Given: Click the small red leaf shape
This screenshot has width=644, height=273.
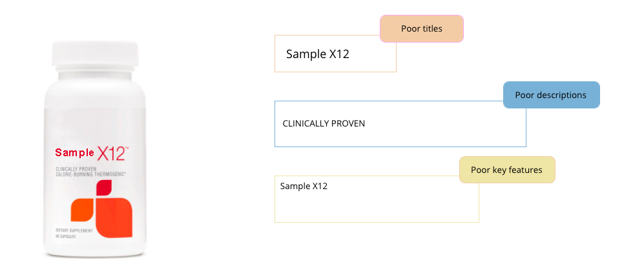Looking at the screenshot, I should tap(103, 188).
